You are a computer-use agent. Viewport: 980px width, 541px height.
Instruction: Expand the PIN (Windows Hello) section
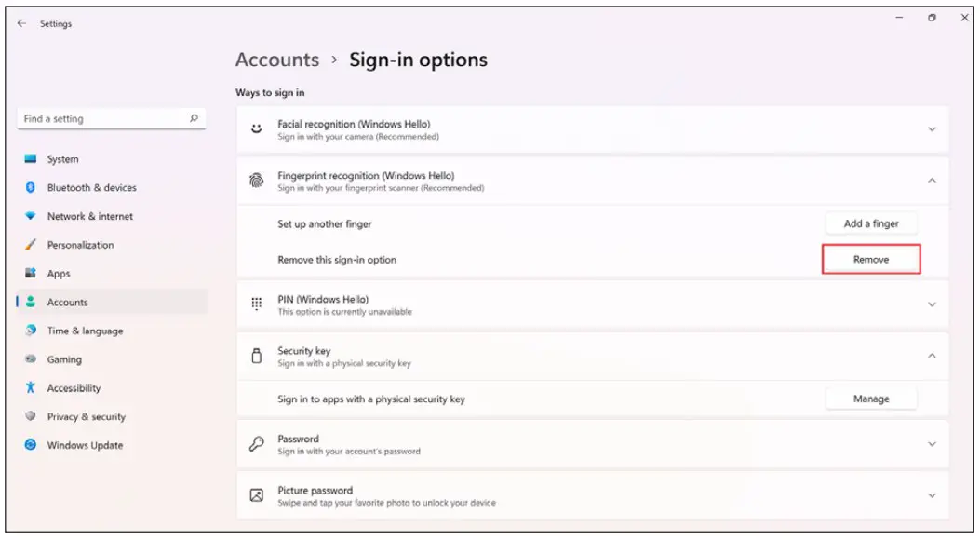click(932, 304)
